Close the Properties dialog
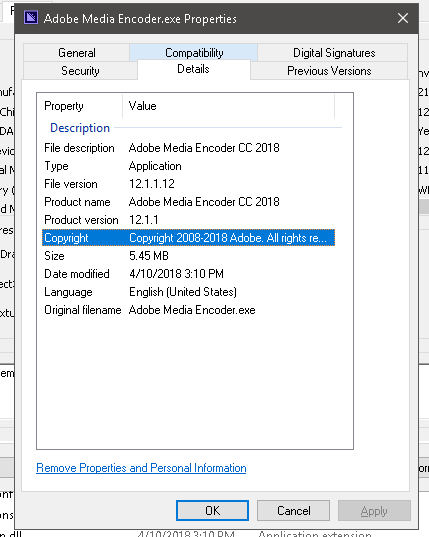The height and width of the screenshot is (537, 429). 403,18
